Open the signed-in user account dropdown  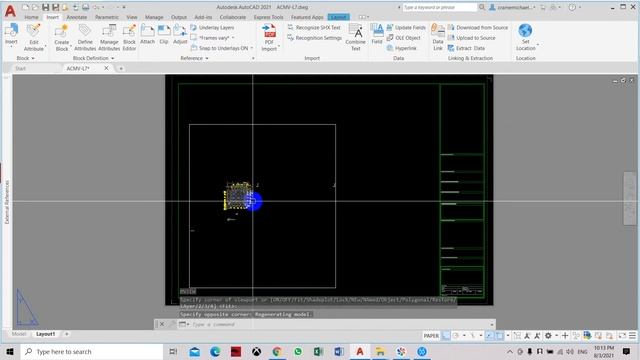coord(514,7)
